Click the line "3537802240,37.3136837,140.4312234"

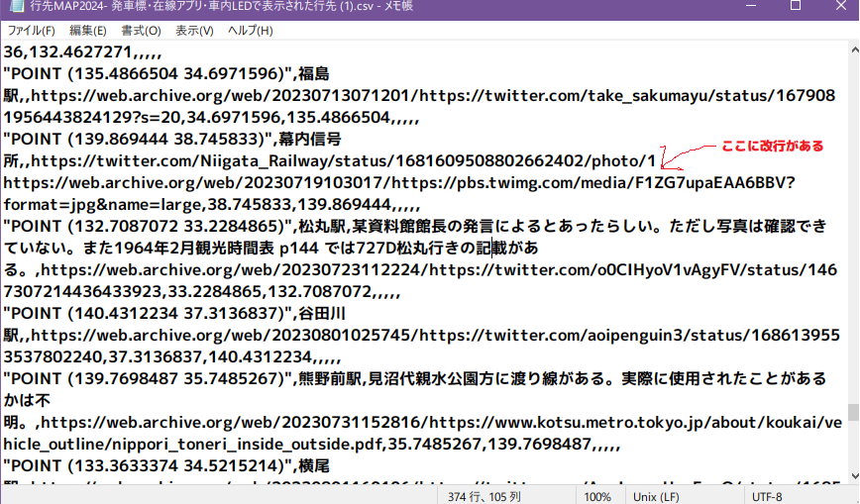(x=172, y=357)
